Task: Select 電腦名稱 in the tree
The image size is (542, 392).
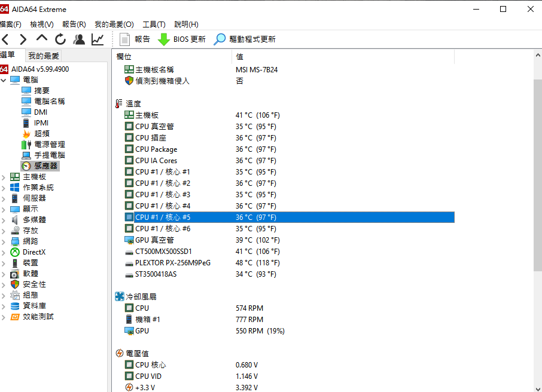Action: click(50, 102)
